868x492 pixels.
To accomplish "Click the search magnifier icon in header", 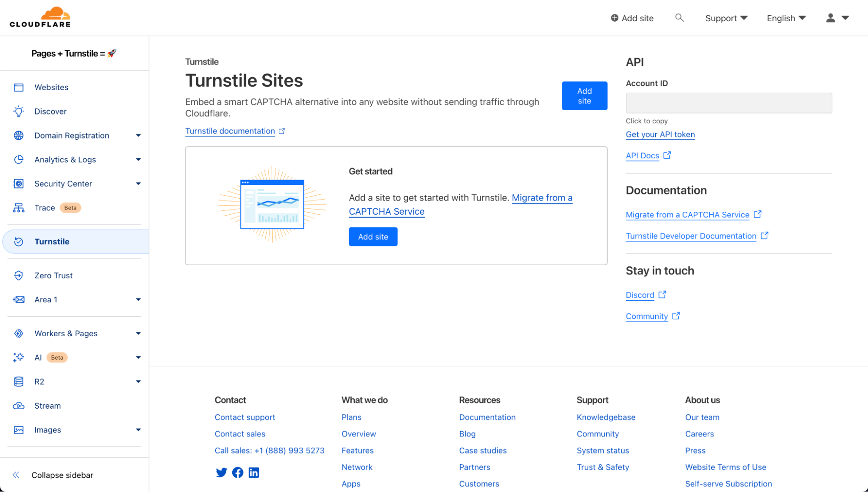I will (679, 18).
